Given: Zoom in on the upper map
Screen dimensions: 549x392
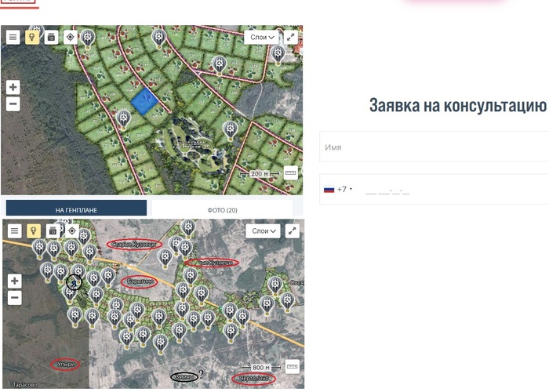Looking at the screenshot, I should point(13,87).
